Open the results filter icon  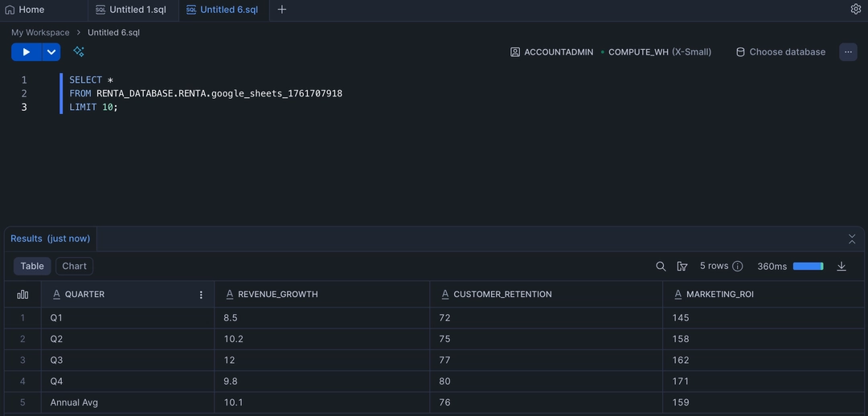click(682, 267)
